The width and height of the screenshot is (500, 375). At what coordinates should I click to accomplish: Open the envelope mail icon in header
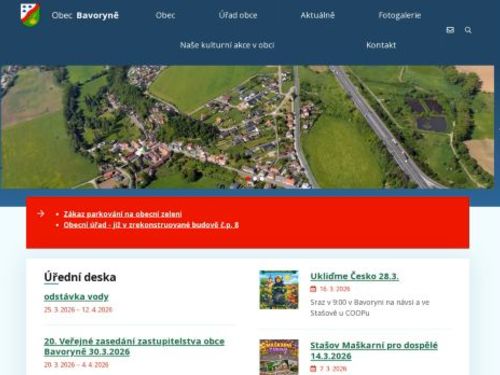pyautogui.click(x=450, y=30)
